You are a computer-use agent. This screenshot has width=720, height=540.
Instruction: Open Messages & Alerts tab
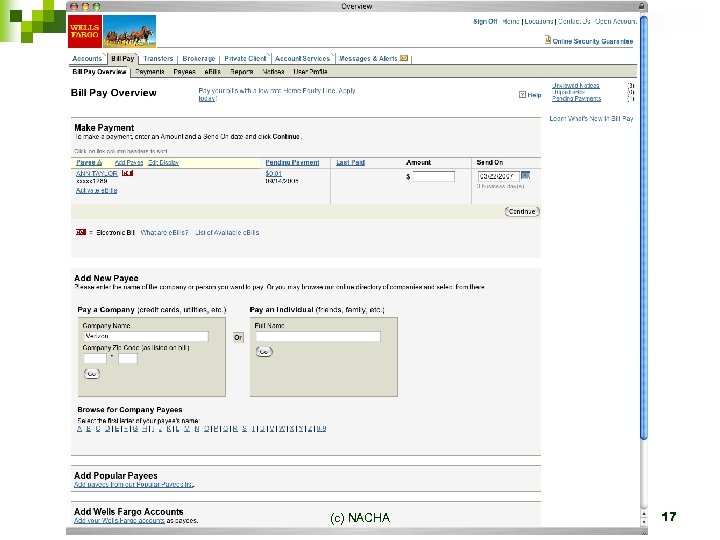coord(368,58)
